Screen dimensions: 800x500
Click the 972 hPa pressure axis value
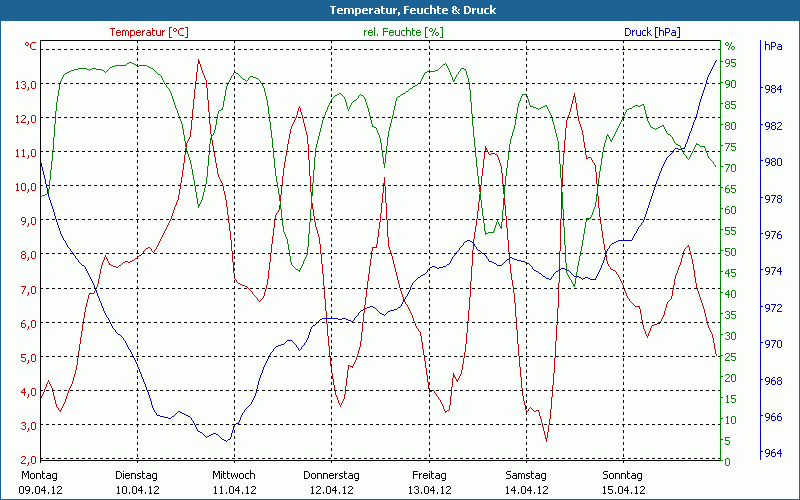coord(773,308)
